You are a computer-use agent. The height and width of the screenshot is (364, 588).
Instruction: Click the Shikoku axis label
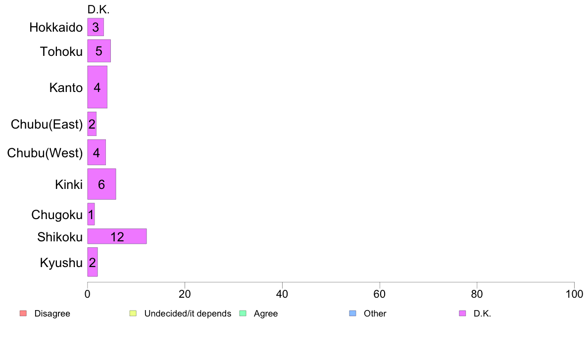[60, 237]
